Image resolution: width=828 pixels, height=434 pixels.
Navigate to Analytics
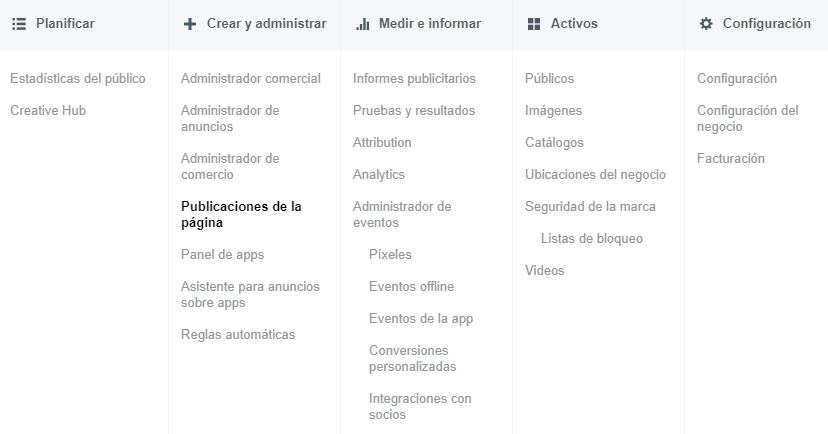click(379, 175)
